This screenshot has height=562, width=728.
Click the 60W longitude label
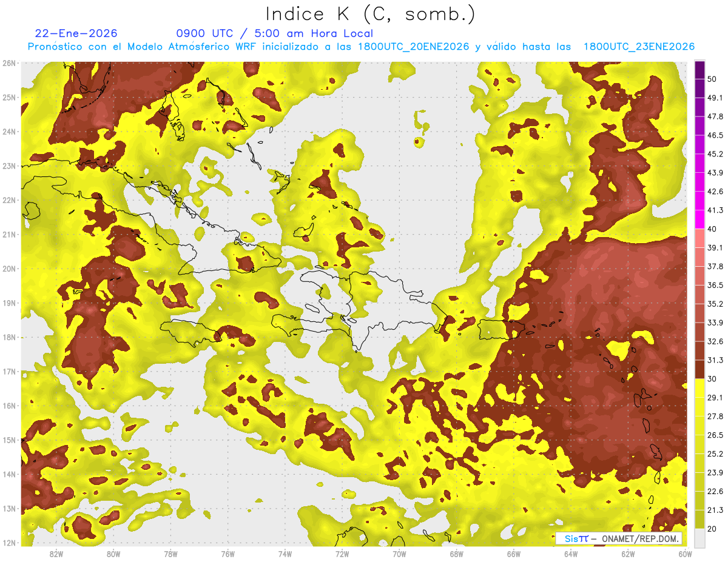pyautogui.click(x=686, y=554)
